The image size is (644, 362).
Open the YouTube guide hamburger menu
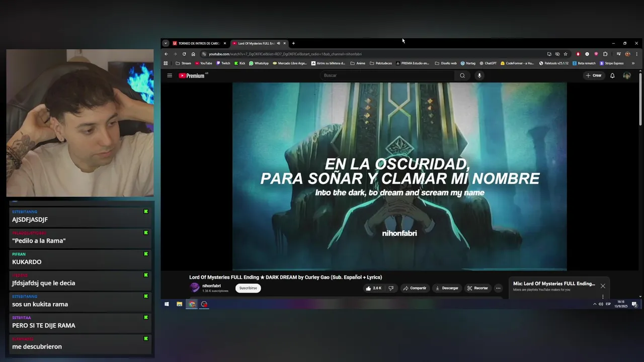click(170, 75)
